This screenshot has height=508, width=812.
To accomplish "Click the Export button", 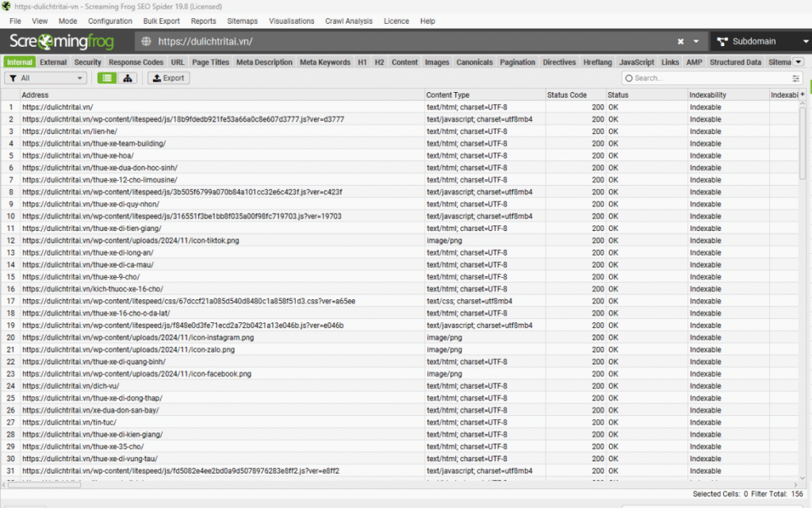I will pos(167,78).
